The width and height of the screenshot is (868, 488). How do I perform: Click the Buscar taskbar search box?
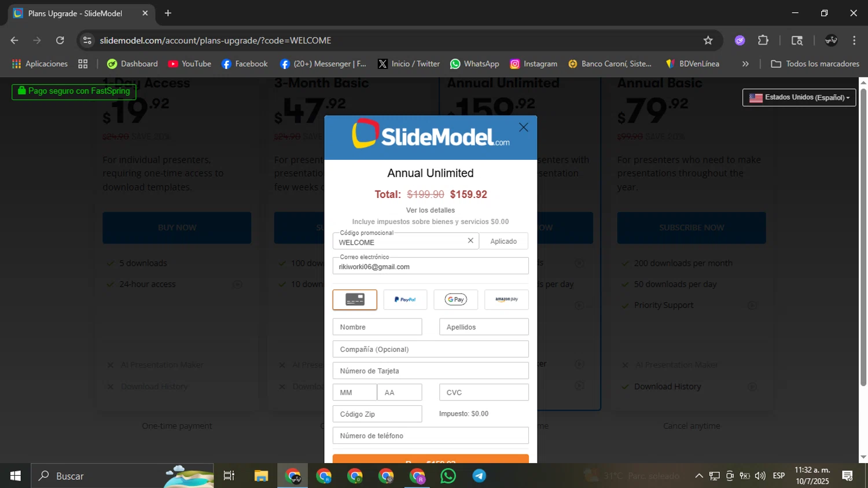[x=122, y=476]
